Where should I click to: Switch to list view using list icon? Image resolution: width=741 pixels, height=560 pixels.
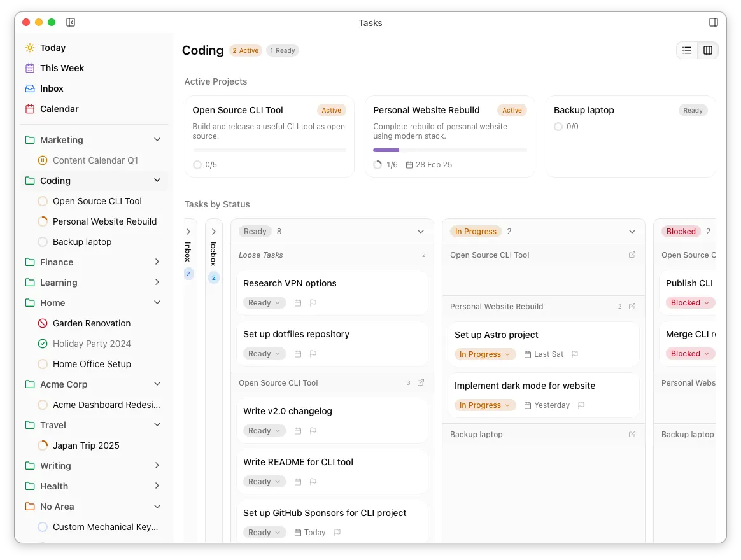tap(687, 50)
